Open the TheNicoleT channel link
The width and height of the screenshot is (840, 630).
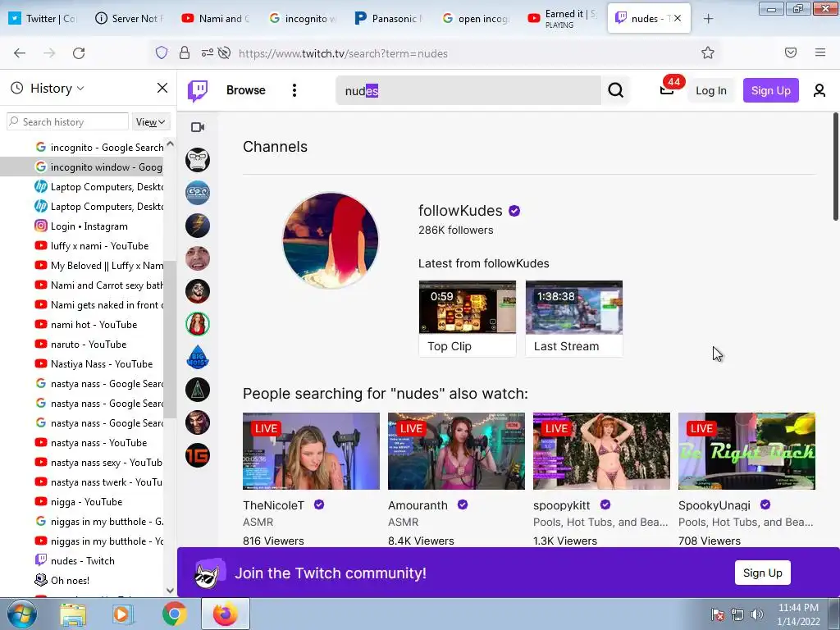point(273,505)
